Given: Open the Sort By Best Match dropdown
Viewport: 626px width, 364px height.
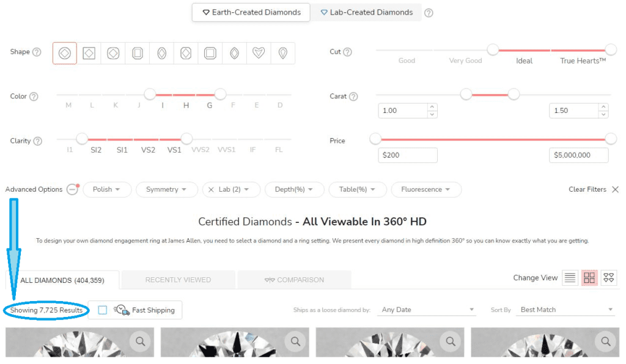Looking at the screenshot, I should click(565, 310).
